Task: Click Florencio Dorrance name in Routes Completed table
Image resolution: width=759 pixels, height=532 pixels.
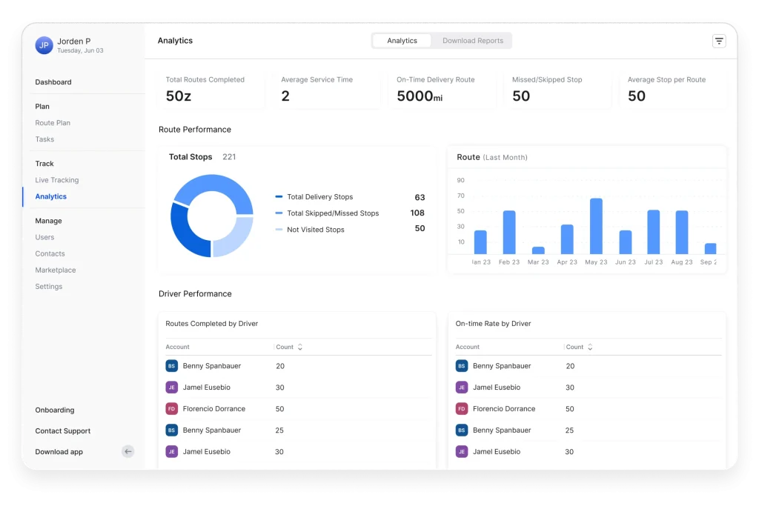Action: [x=214, y=409]
